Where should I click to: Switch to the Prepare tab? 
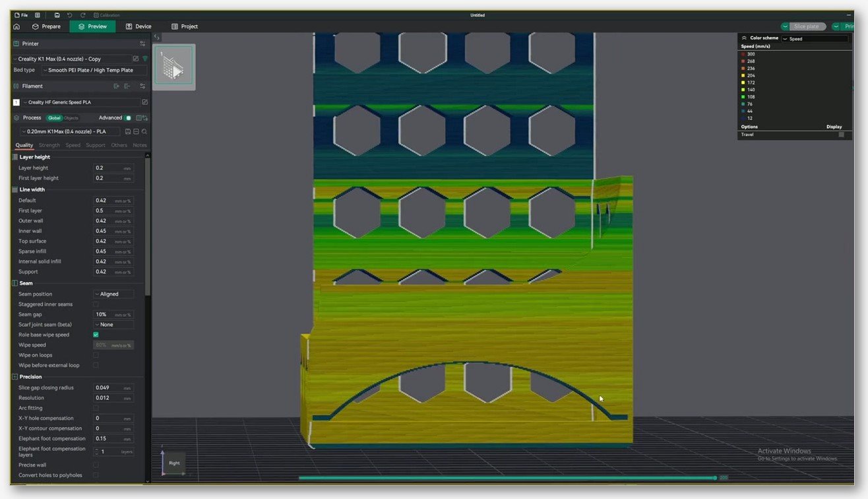coord(46,26)
